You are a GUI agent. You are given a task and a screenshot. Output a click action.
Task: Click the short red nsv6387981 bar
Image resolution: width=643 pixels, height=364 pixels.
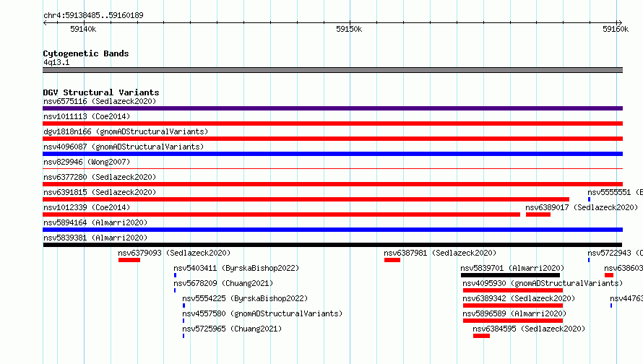[x=392, y=260]
